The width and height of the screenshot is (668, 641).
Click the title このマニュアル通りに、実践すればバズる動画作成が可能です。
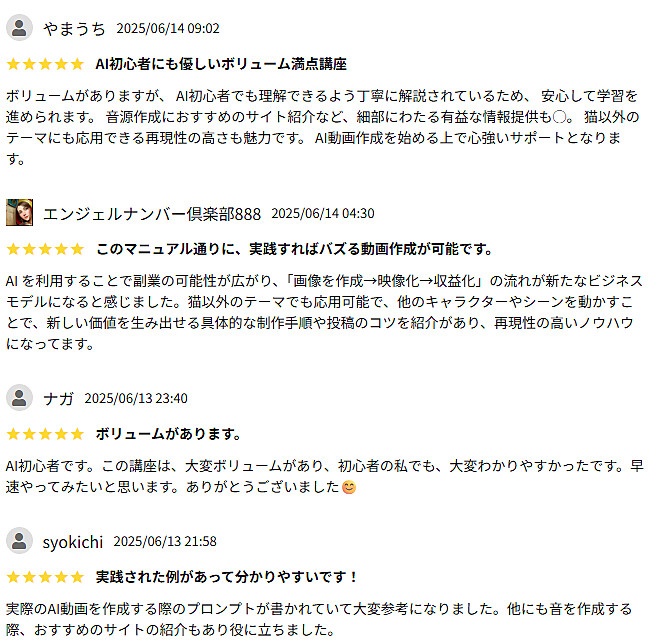point(294,249)
